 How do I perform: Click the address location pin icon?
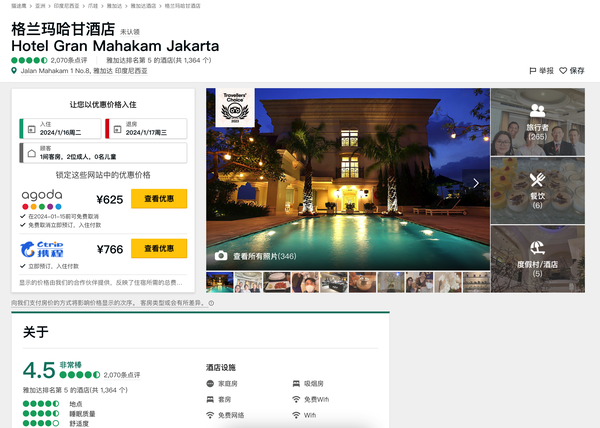[14, 71]
